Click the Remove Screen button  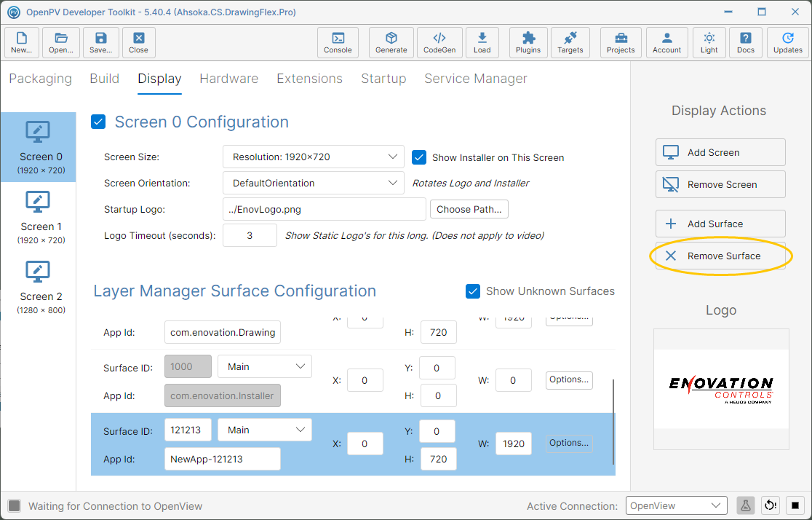720,184
